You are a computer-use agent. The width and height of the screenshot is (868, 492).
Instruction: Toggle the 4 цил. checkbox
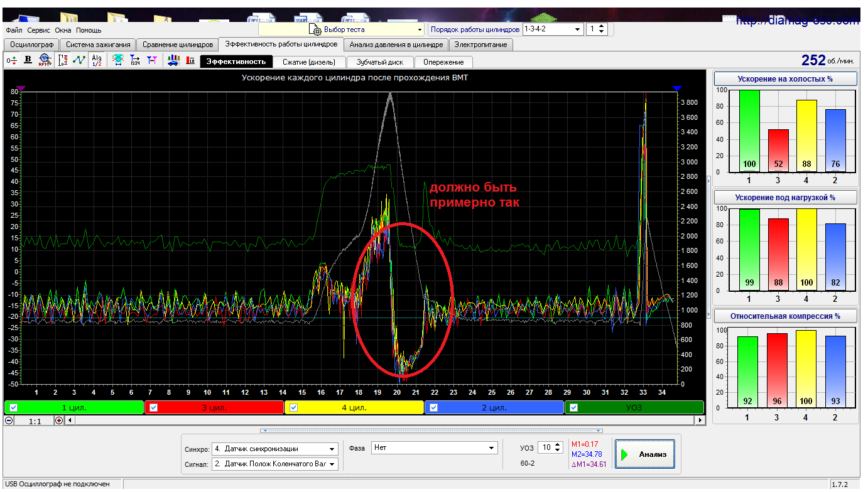pyautogui.click(x=294, y=407)
